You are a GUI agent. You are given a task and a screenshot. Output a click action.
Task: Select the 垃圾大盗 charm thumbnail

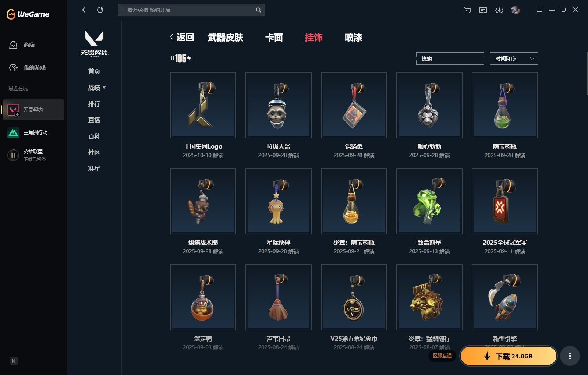click(278, 105)
